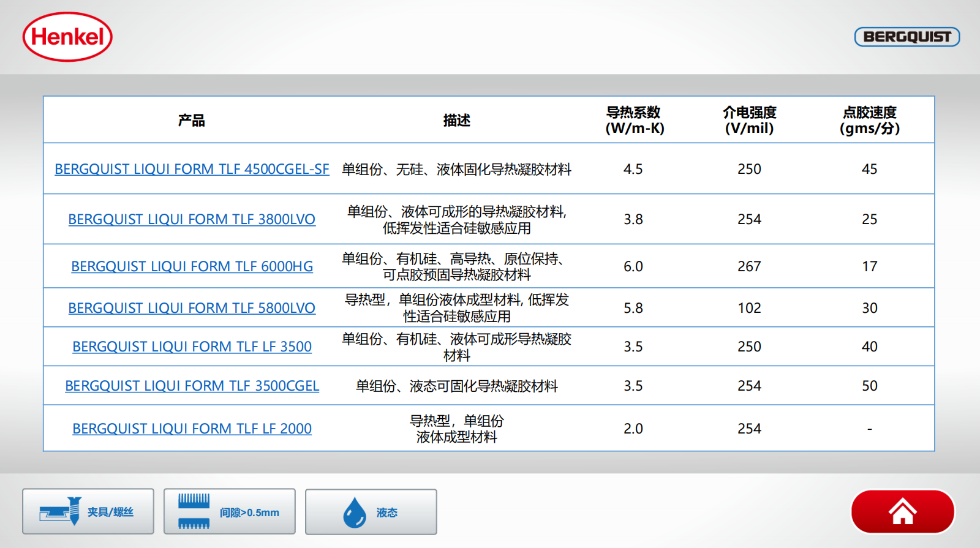Click the 介电强度 column header
This screenshot has width=980, height=548.
click(749, 120)
